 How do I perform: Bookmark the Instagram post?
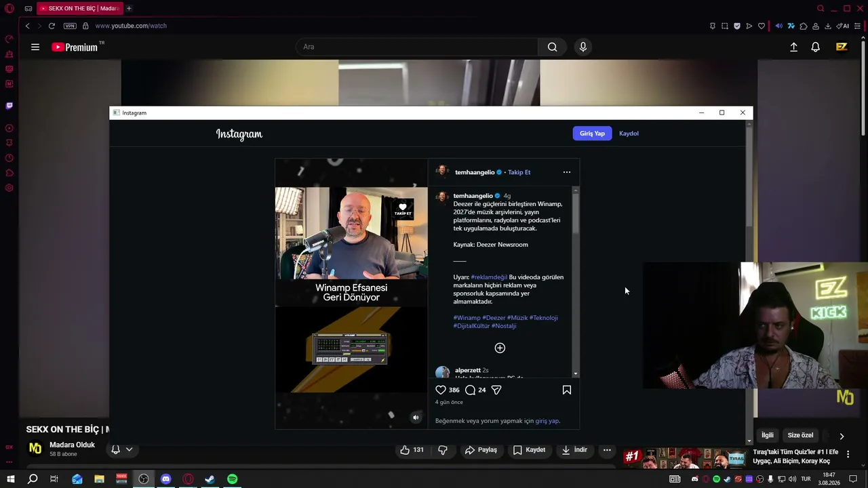567,390
